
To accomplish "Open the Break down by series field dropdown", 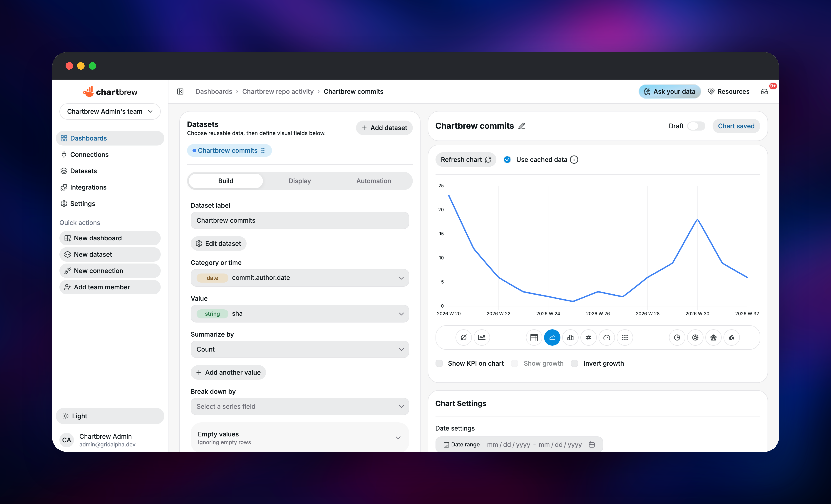I will click(x=300, y=407).
